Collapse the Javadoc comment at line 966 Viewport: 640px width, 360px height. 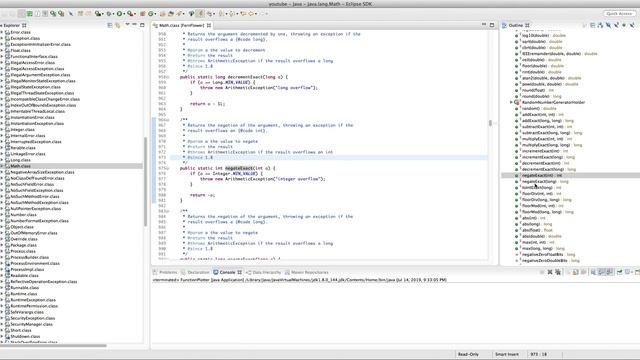[167, 120]
